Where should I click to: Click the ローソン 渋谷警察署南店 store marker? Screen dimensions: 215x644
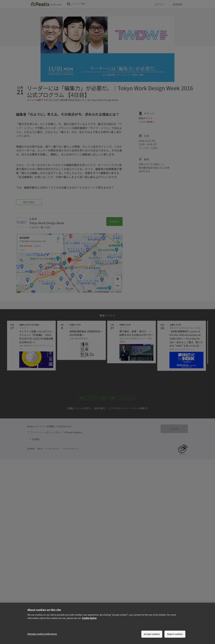[x=72, y=268]
